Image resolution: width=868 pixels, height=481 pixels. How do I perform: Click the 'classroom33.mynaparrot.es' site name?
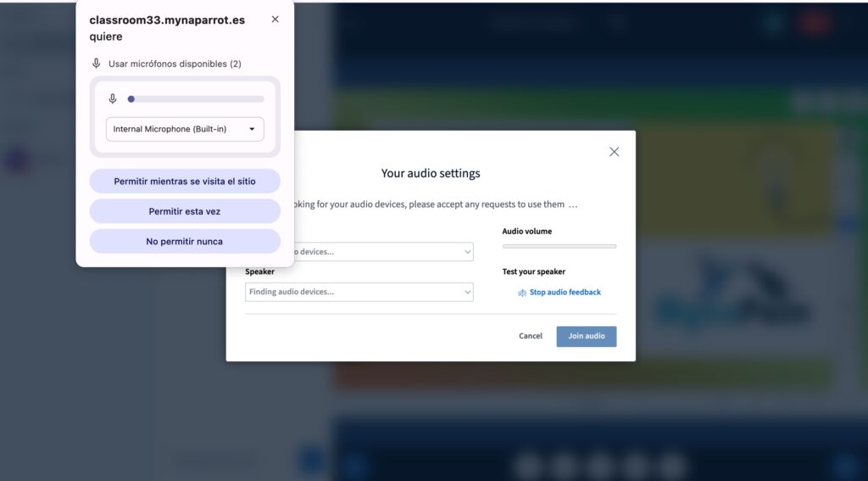(167, 20)
